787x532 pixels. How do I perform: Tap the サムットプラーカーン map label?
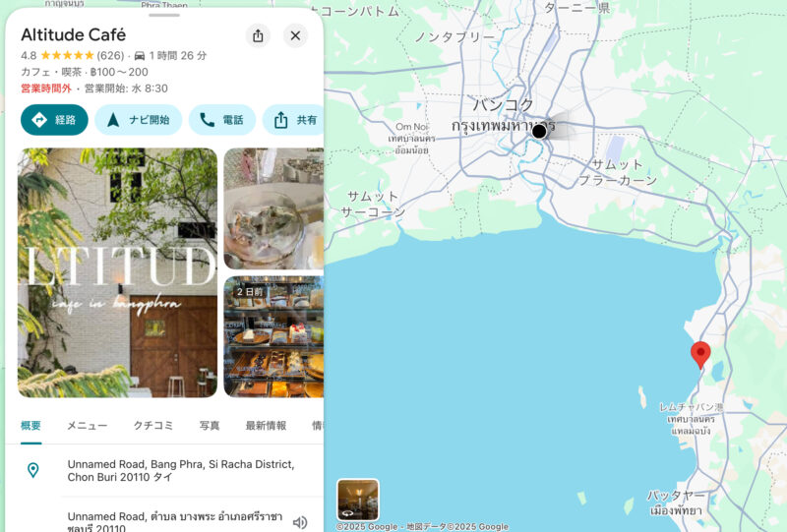618,172
